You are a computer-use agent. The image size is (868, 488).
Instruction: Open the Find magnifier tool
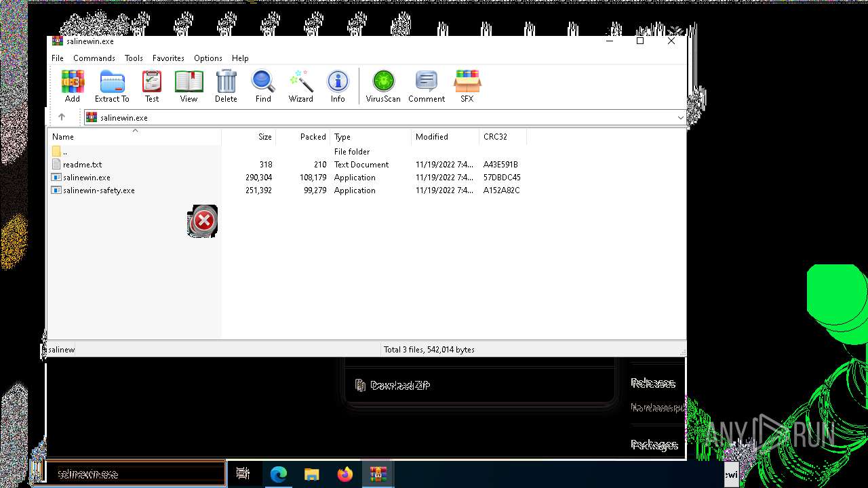(x=263, y=86)
